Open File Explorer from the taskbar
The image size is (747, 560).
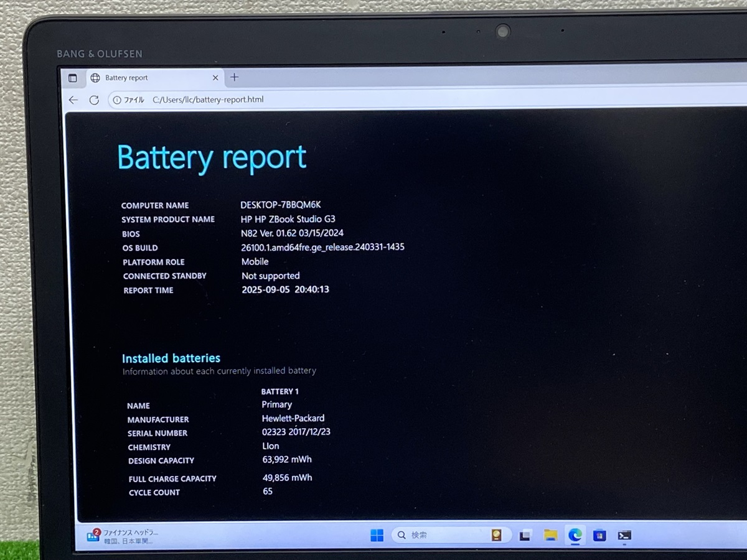click(x=550, y=535)
